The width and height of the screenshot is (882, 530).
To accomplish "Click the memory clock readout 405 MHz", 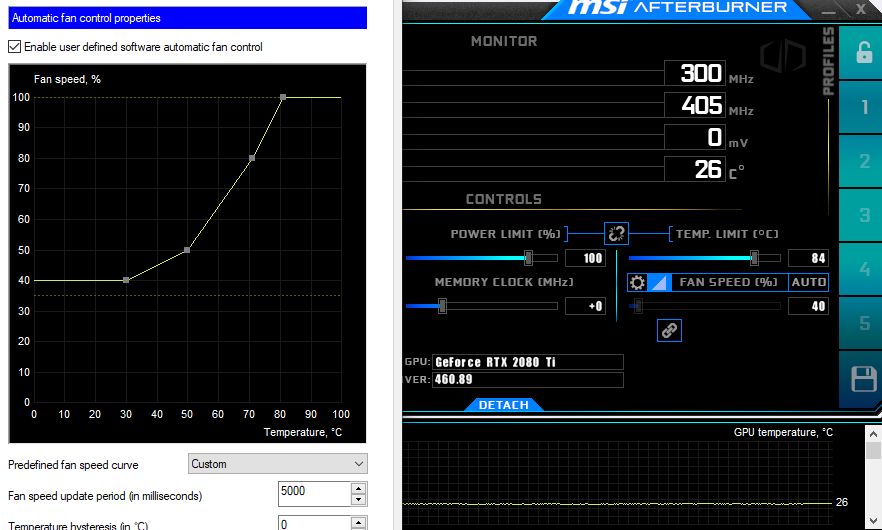I will 695,105.
